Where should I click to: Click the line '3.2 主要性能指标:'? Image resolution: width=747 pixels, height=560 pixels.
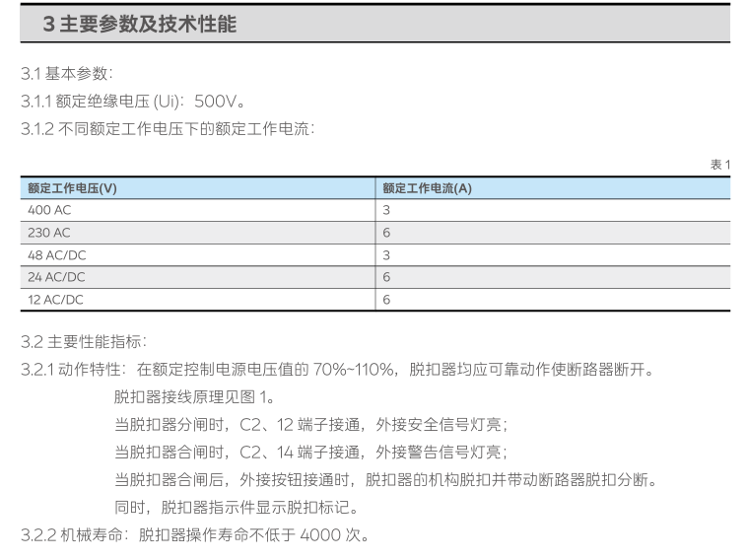click(x=84, y=341)
